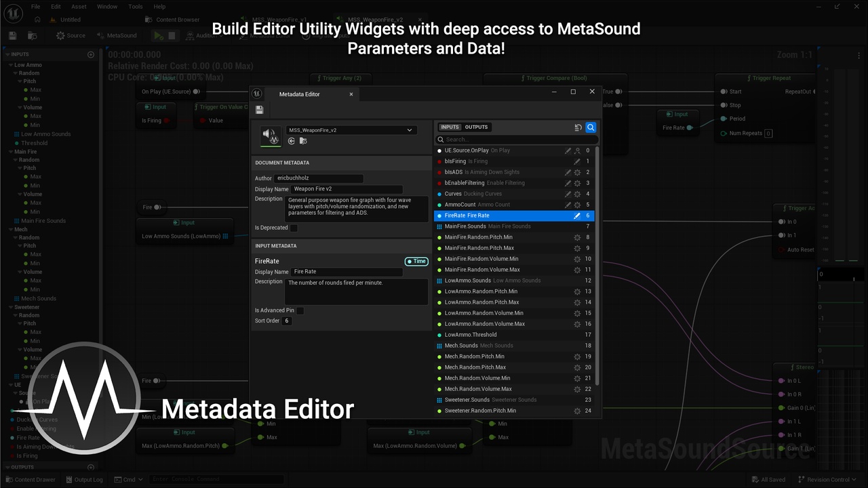This screenshot has width=868, height=488.
Task: Click the reset sort order icon
Action: pos(578,127)
